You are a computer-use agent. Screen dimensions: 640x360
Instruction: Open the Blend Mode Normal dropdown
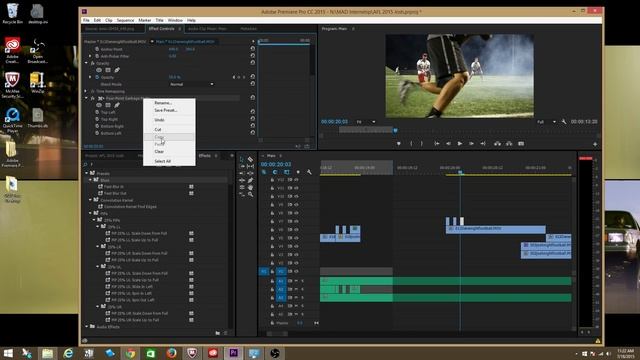tap(191, 84)
